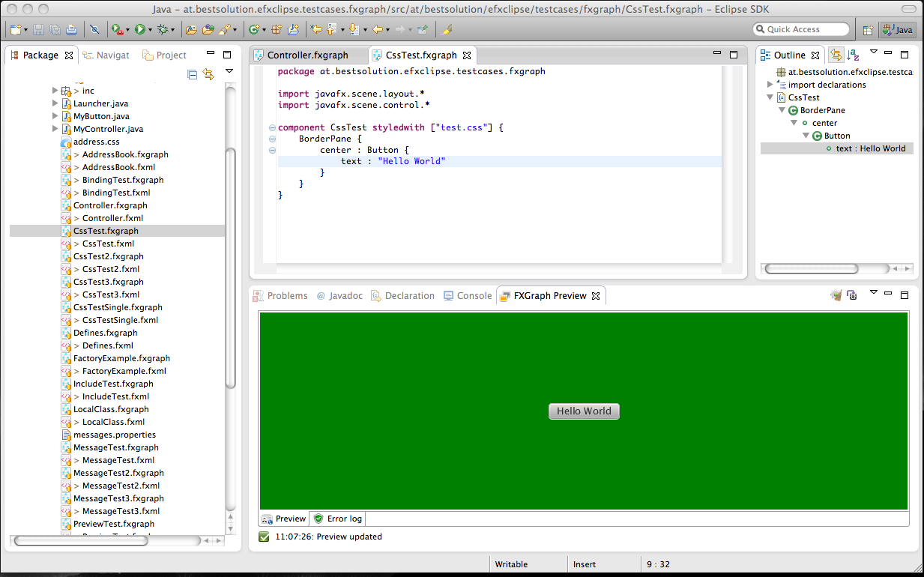Click the Quick Access search field
This screenshot has height=577, width=924.
point(802,29)
